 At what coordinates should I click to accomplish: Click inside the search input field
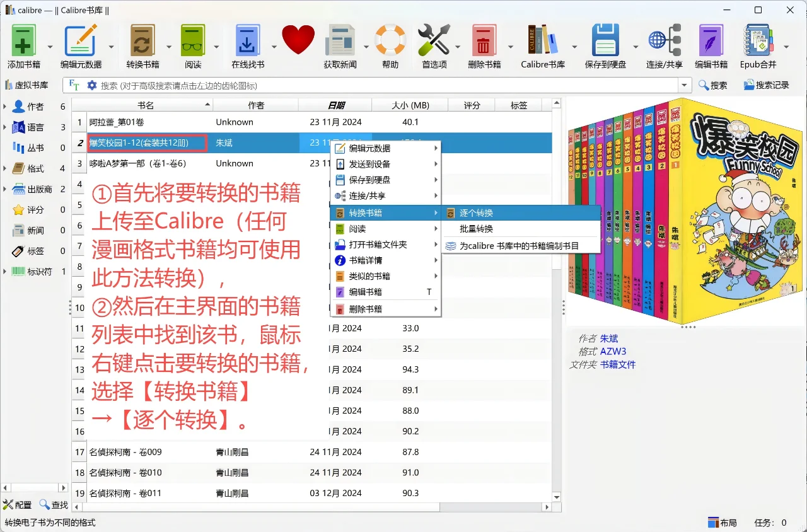point(388,85)
